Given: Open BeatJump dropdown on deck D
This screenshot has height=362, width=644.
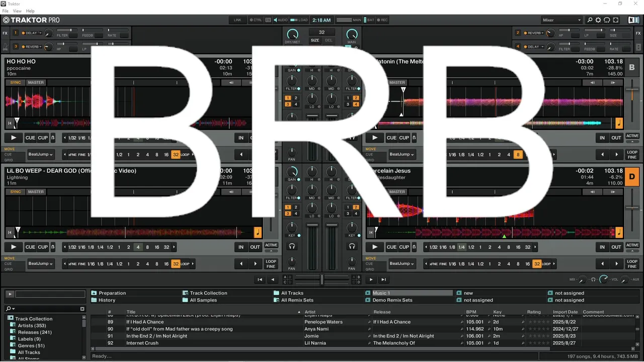Looking at the screenshot, I should tap(401, 263).
